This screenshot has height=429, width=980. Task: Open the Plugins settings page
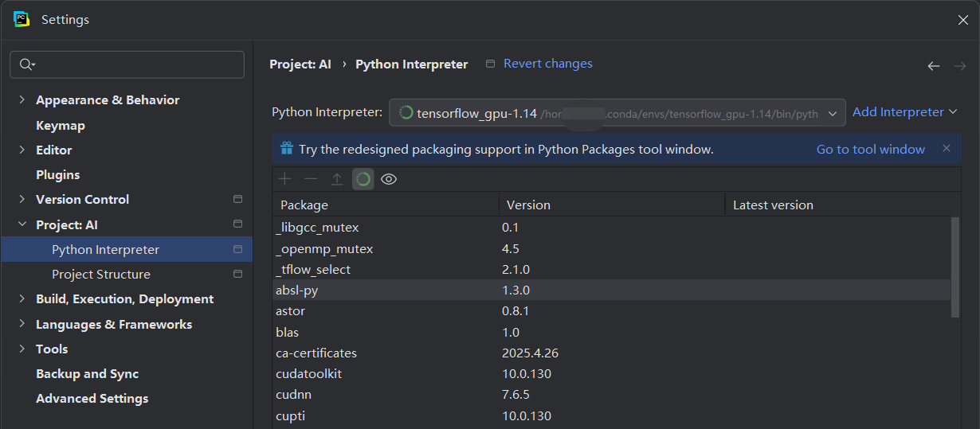point(58,175)
